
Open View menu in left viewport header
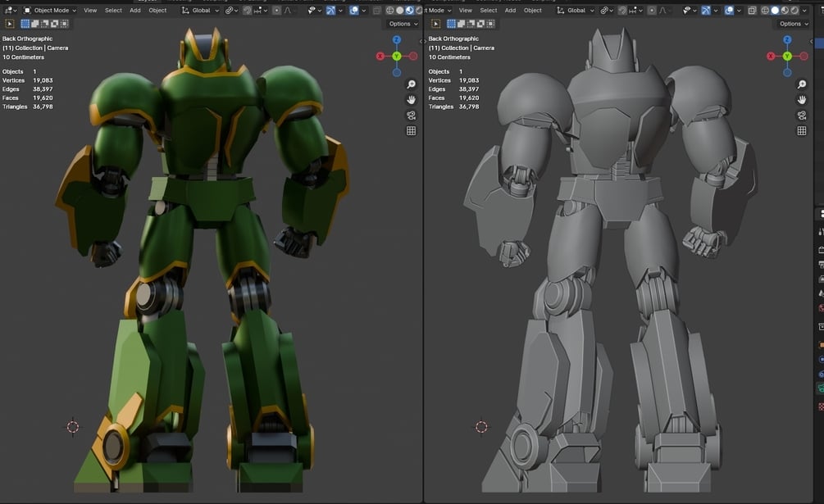point(90,11)
